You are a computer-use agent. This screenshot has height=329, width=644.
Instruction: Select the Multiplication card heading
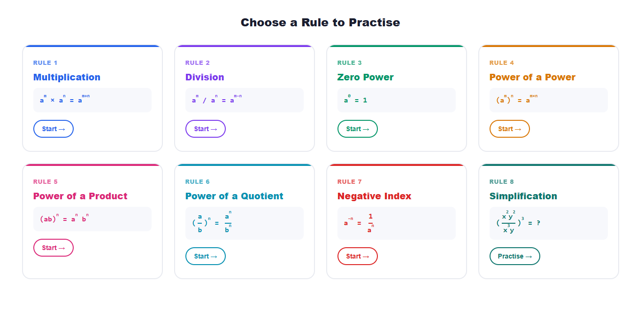(67, 77)
